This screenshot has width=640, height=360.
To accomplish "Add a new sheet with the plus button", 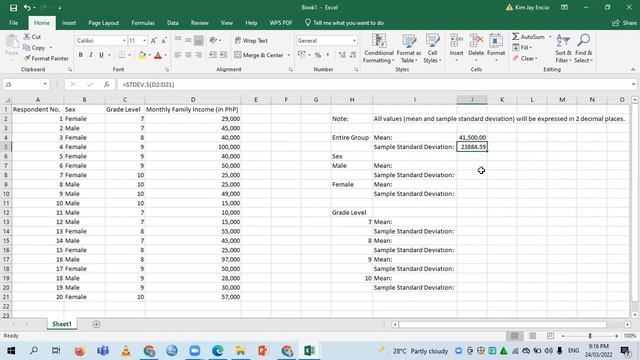I will (96, 324).
